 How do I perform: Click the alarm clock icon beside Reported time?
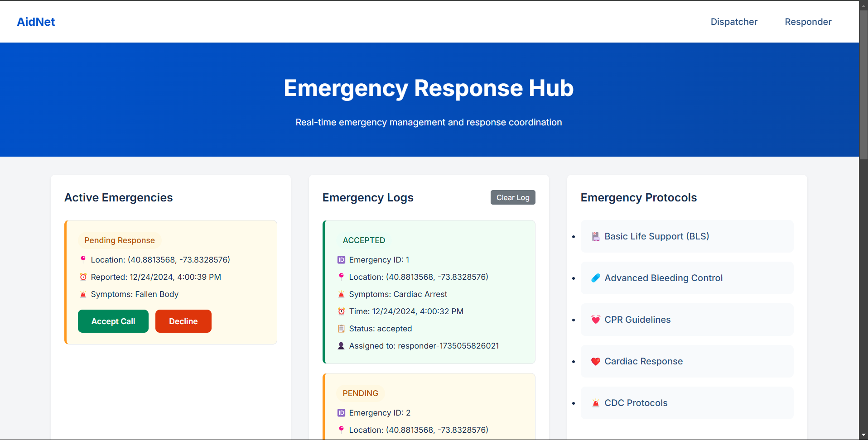click(x=83, y=277)
